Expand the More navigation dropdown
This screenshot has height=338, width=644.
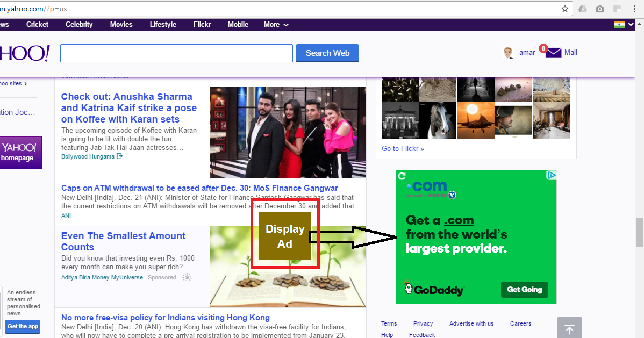click(276, 24)
